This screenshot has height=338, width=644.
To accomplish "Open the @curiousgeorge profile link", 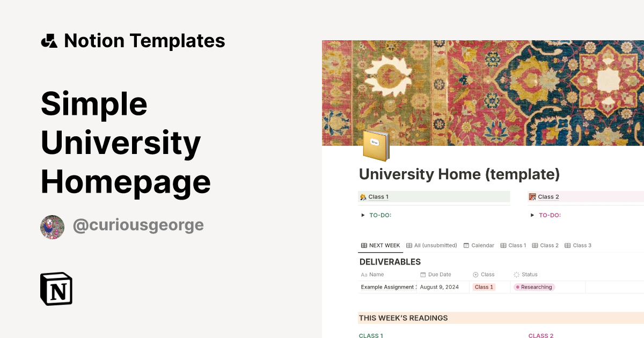I will point(138,225).
